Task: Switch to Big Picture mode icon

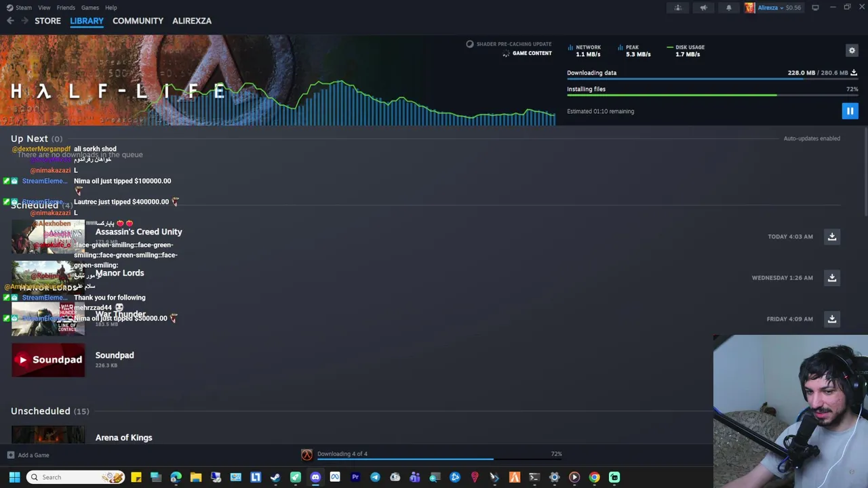Action: coord(815,7)
